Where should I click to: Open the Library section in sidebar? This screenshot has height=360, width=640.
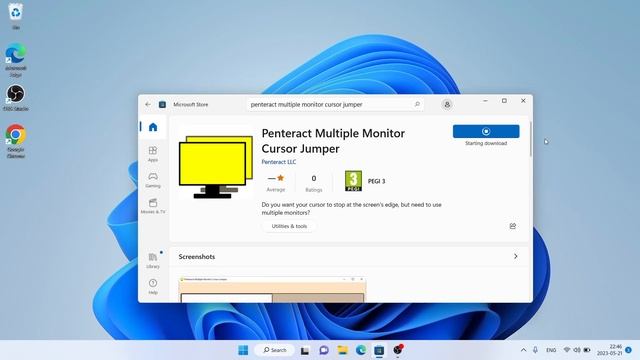pyautogui.click(x=153, y=260)
